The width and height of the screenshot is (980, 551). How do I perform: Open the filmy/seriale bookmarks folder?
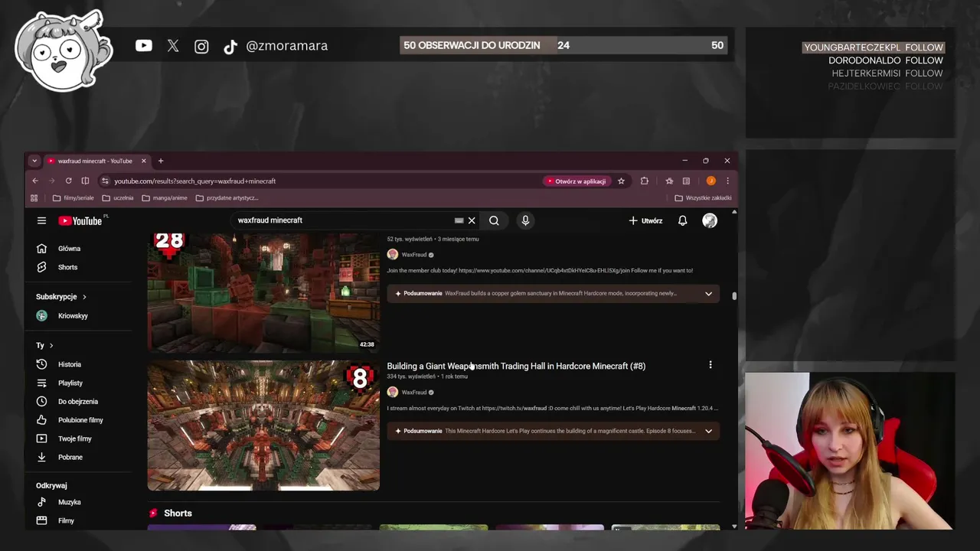tap(73, 198)
